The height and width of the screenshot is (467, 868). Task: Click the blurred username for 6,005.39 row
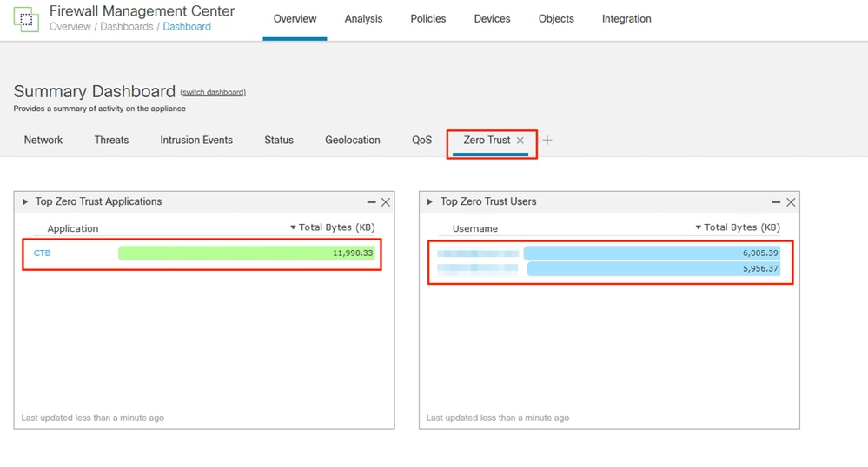[478, 253]
